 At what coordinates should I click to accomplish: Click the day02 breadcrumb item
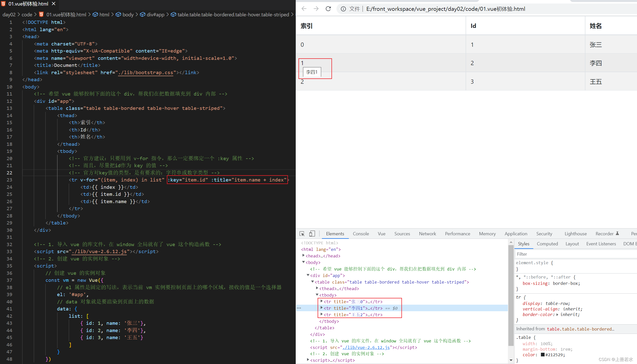tap(9, 15)
